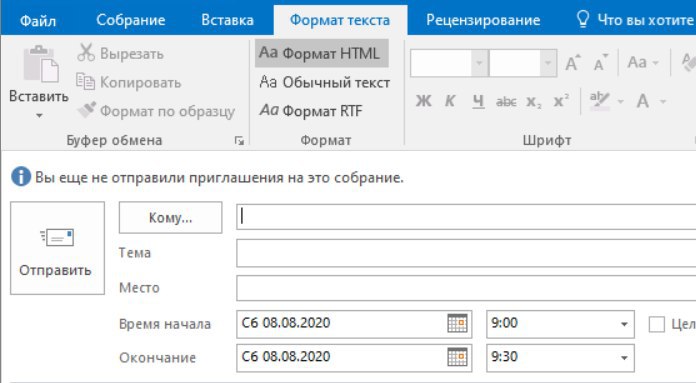The height and width of the screenshot is (383, 696).
Task: Click the Место location field
Action: (x=466, y=288)
